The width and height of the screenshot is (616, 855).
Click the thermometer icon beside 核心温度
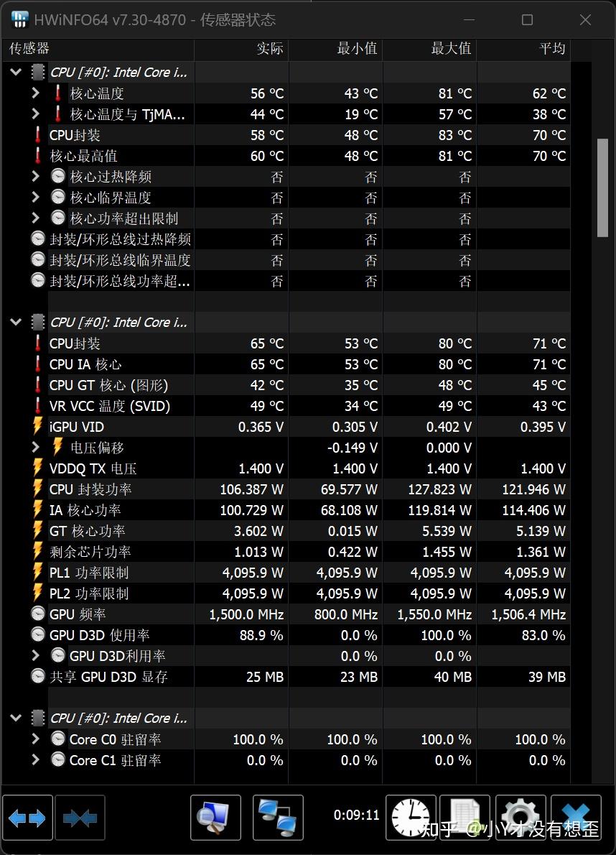coord(57,93)
